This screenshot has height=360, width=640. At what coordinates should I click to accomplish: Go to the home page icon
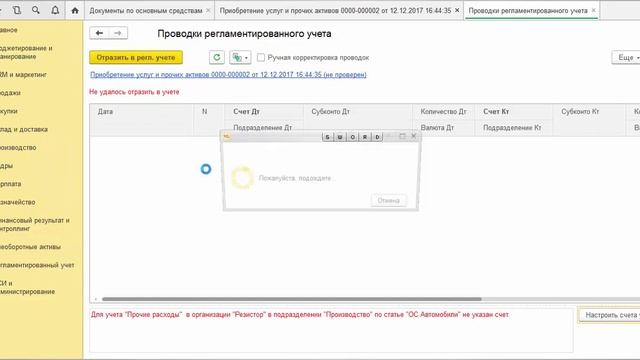click(x=75, y=11)
